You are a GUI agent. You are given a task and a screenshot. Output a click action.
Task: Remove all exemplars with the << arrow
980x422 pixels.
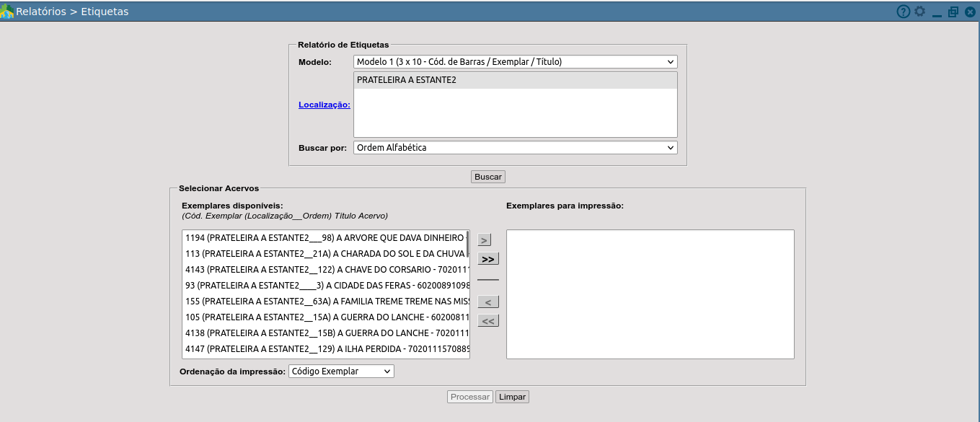pos(487,320)
